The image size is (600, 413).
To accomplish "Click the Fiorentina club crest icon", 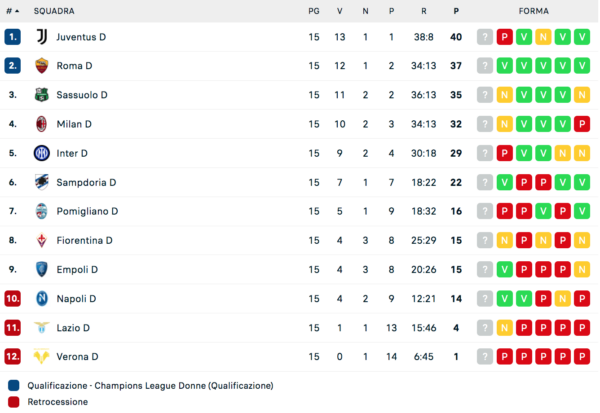I will [x=41, y=240].
